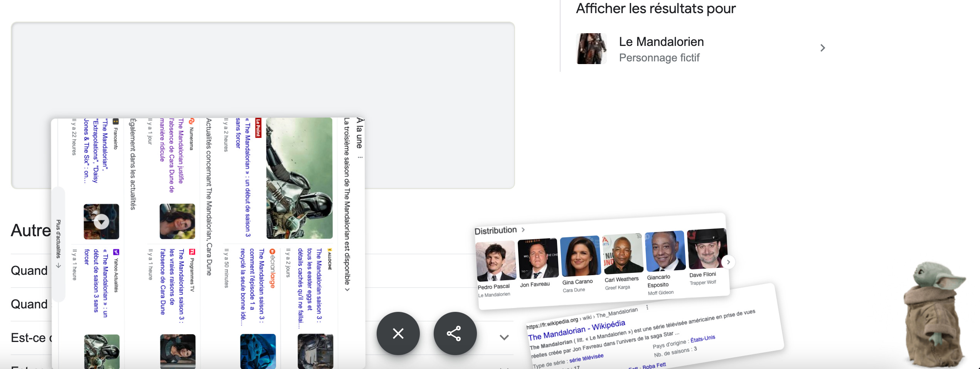Click the Franceinfo source icon
Viewport: 980px width, 369px height.
pyautogui.click(x=115, y=121)
